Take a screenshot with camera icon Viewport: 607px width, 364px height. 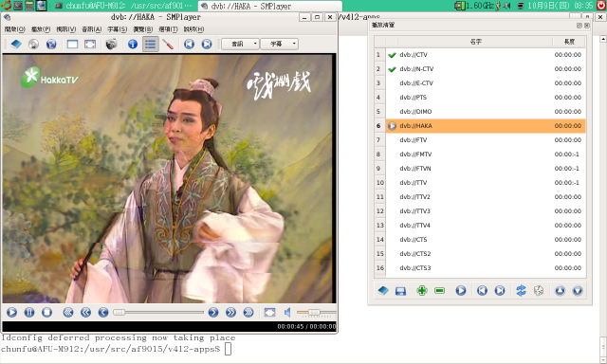tap(111, 45)
